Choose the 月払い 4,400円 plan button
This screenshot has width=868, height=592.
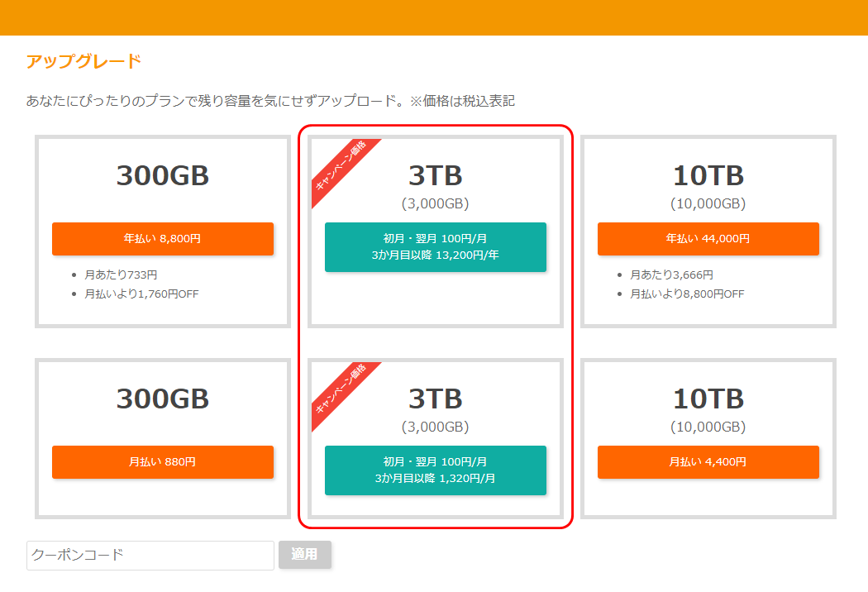(x=708, y=461)
